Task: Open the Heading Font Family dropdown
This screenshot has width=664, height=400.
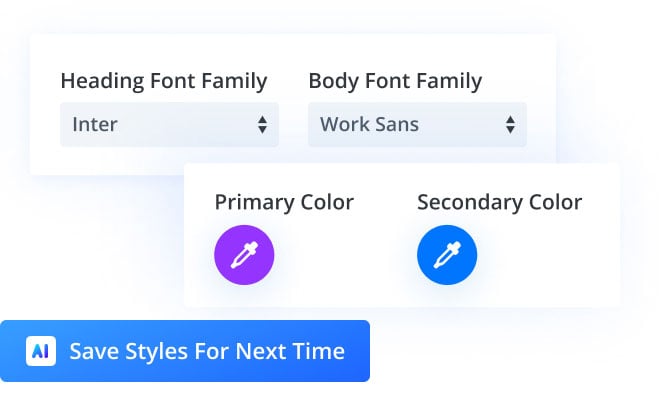Action: click(169, 125)
